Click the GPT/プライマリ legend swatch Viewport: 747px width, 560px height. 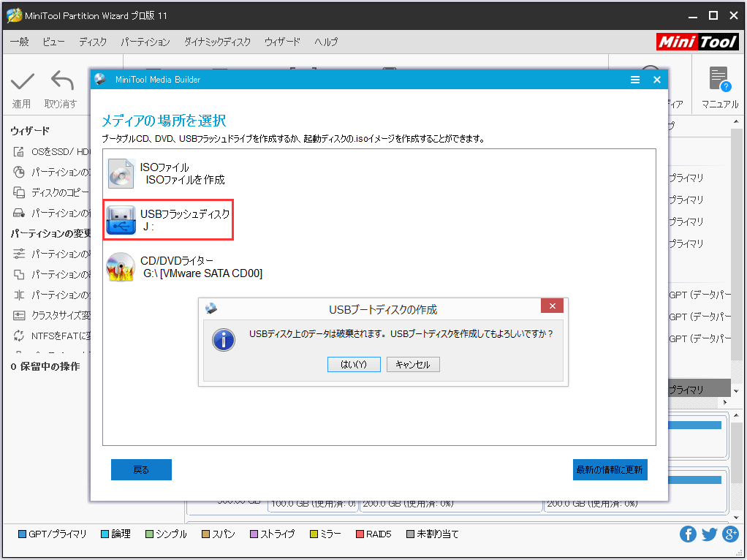click(22, 534)
